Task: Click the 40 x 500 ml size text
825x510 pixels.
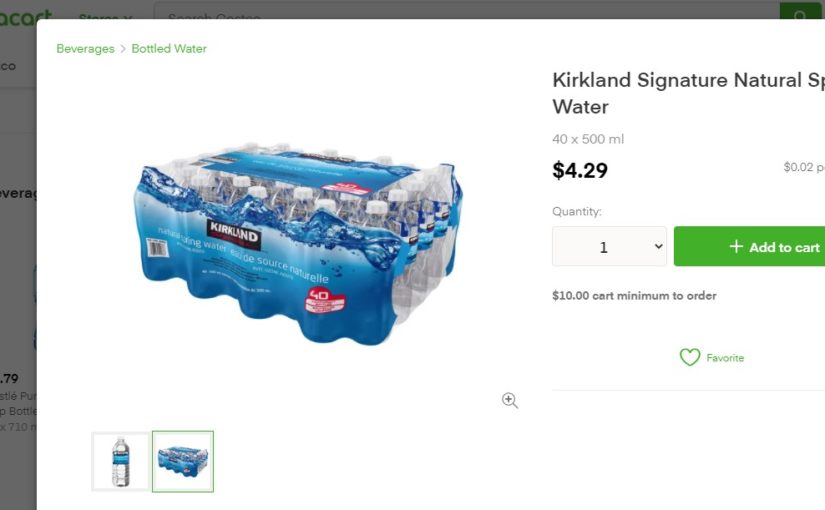Action: click(588, 140)
